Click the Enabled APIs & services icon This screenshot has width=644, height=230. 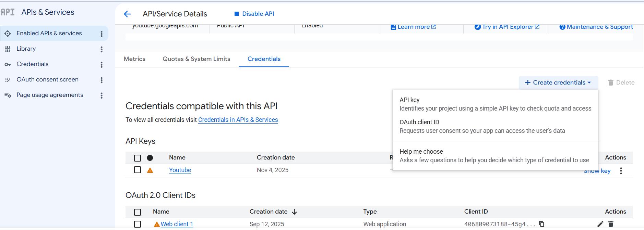click(x=8, y=34)
